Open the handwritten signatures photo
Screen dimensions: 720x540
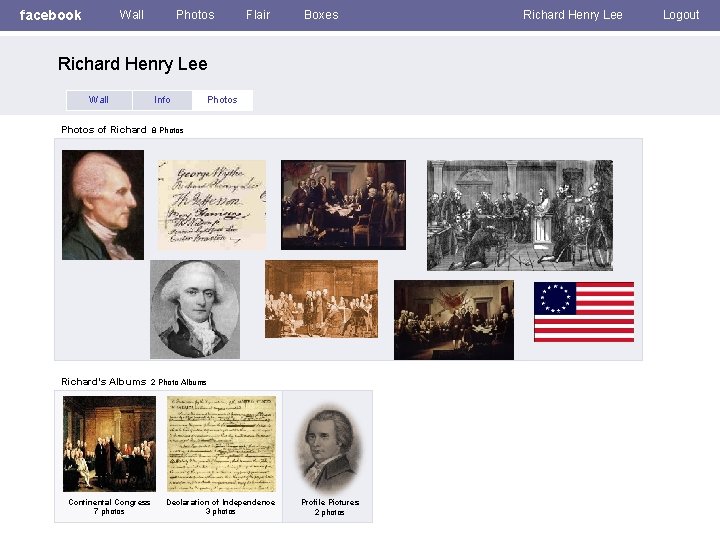[x=212, y=205]
